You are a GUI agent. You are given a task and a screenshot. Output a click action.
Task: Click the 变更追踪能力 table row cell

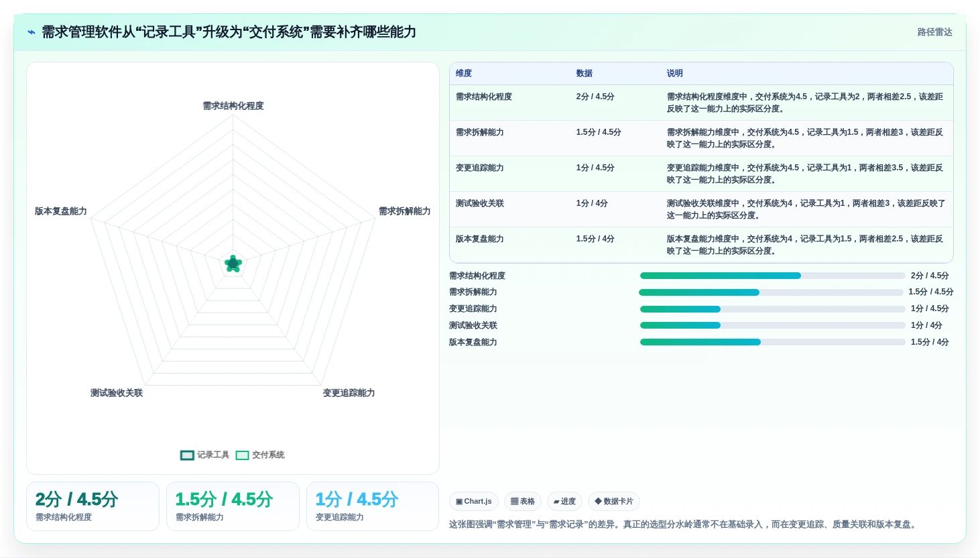point(480,168)
